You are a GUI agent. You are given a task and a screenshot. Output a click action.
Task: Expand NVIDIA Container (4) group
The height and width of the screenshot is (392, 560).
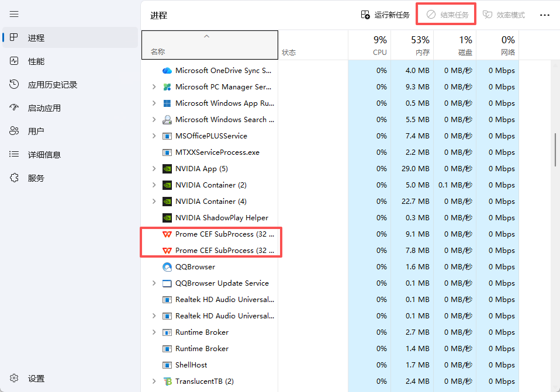154,202
